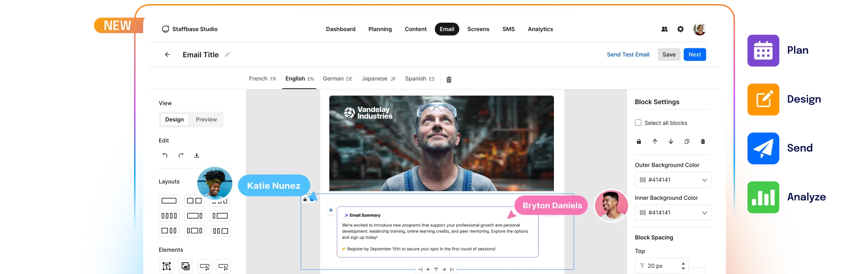Switch to the Spanish ES tab
The height and width of the screenshot is (274, 868).
420,79
